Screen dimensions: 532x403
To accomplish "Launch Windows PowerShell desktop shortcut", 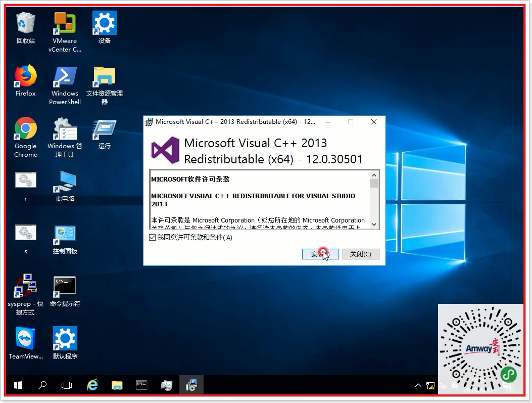I will (65, 85).
